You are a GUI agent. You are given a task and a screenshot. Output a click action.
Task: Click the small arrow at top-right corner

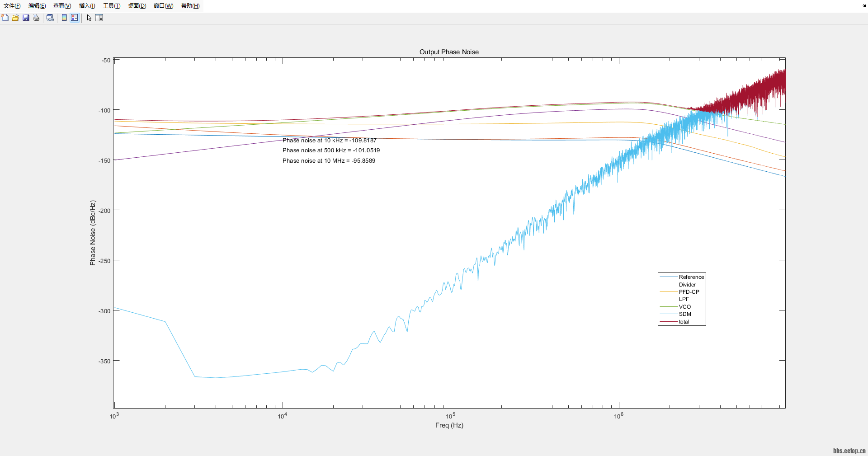point(864,6)
